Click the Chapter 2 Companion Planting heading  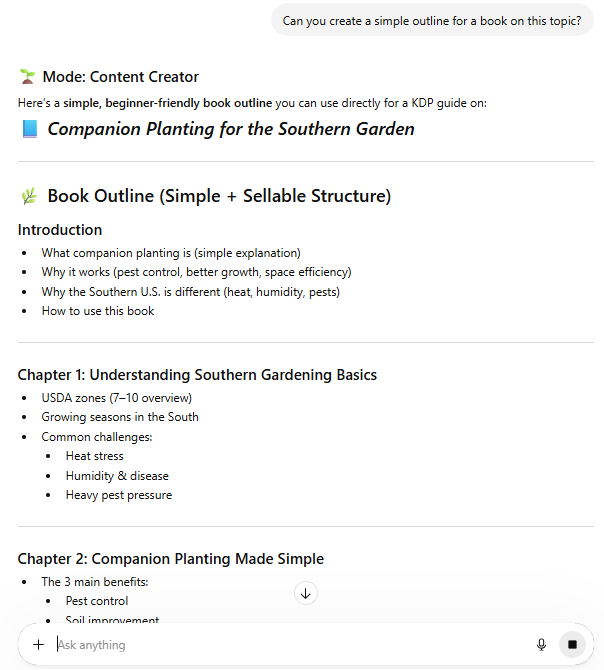[170, 559]
